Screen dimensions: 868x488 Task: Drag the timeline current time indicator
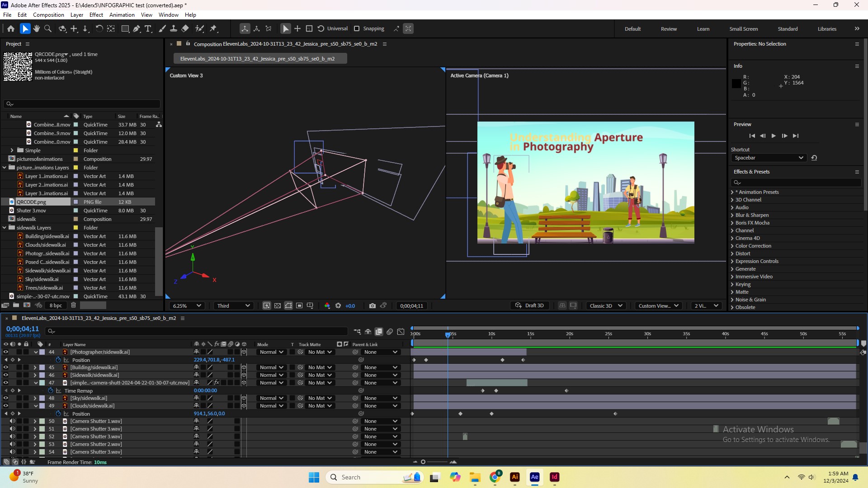448,333
